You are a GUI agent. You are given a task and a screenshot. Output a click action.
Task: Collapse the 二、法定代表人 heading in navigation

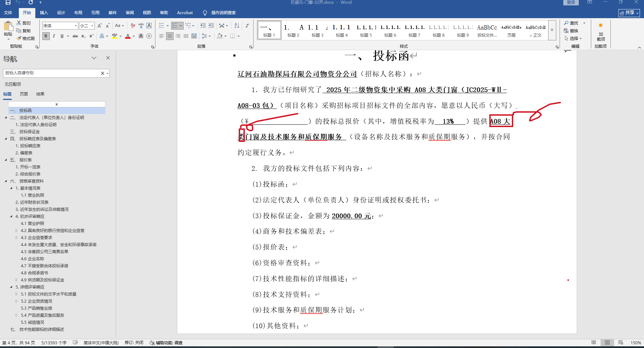[x=6, y=118]
